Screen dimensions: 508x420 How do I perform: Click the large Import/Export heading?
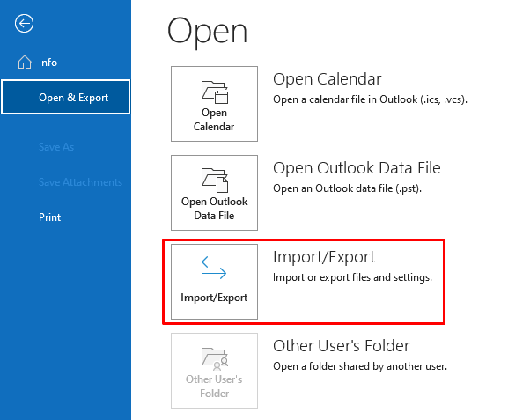324,257
